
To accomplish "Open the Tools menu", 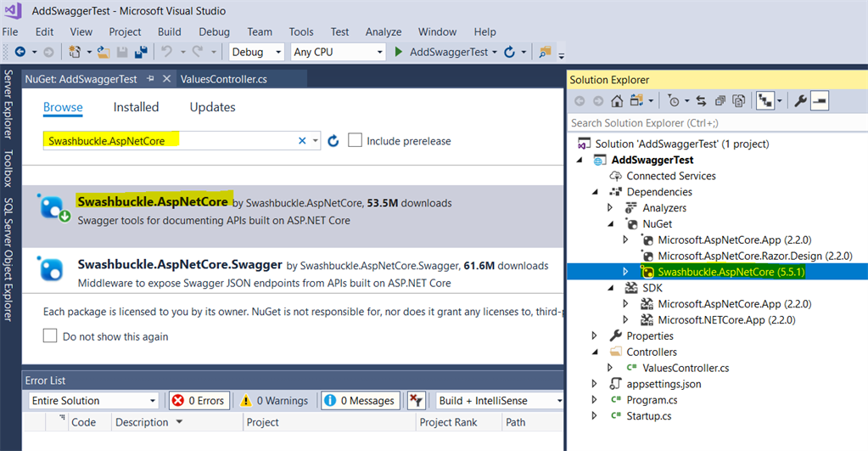I will click(x=301, y=31).
